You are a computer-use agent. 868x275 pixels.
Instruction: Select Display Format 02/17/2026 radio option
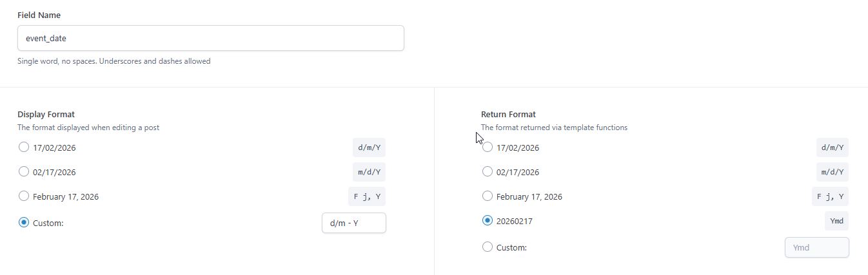click(x=24, y=172)
